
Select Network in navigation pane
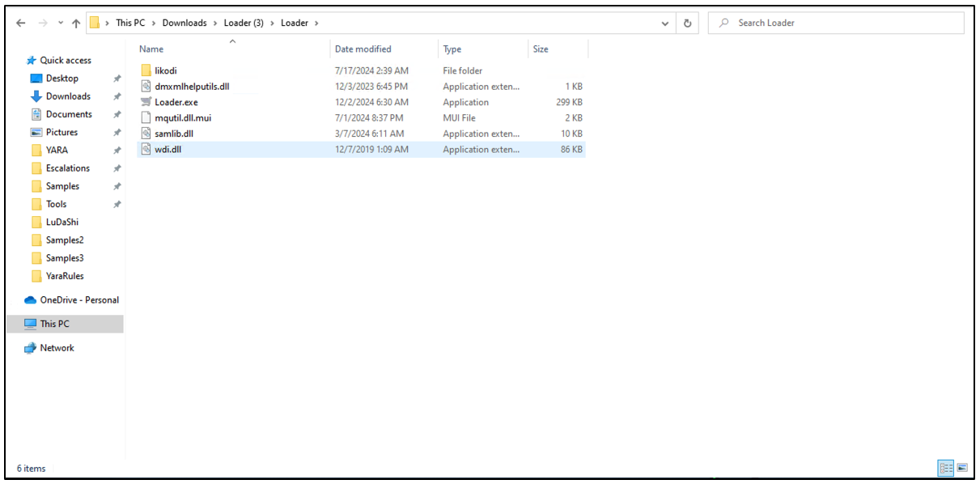coord(57,348)
